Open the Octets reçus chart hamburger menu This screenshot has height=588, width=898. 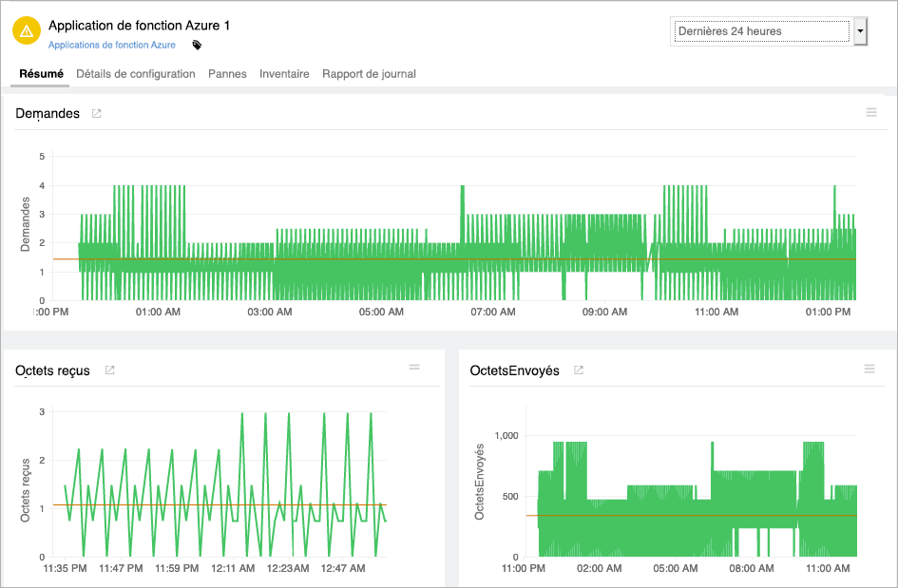pos(413,369)
